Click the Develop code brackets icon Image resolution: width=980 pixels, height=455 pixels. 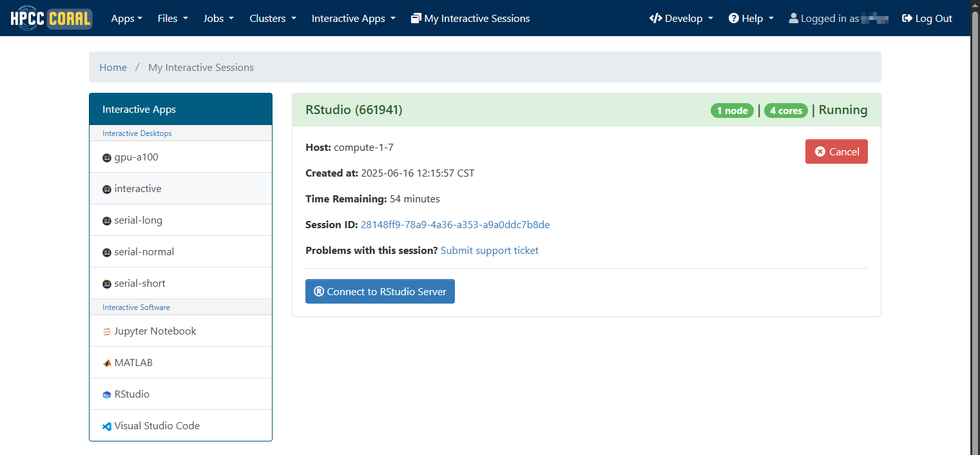pos(656,19)
